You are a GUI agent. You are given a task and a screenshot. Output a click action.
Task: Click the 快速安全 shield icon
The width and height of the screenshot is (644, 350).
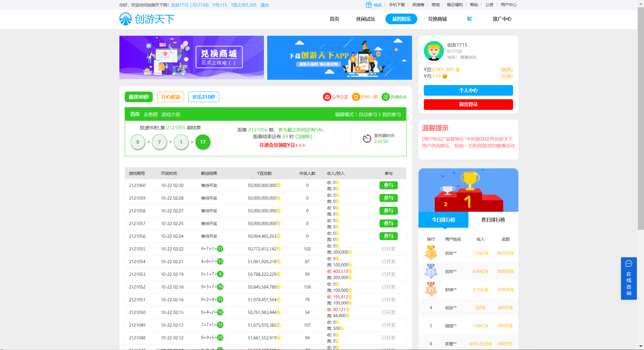386,97
